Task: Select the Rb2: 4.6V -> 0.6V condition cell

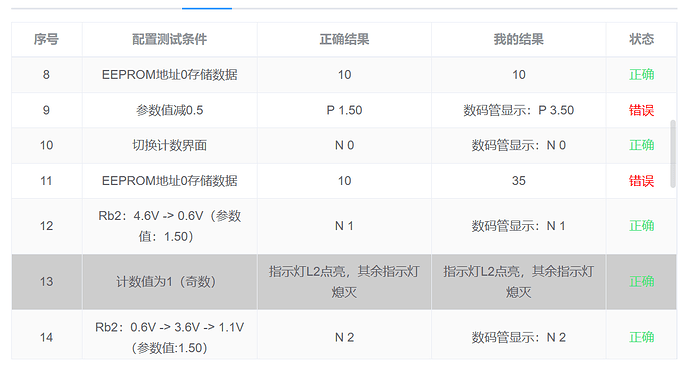Action: (x=169, y=226)
